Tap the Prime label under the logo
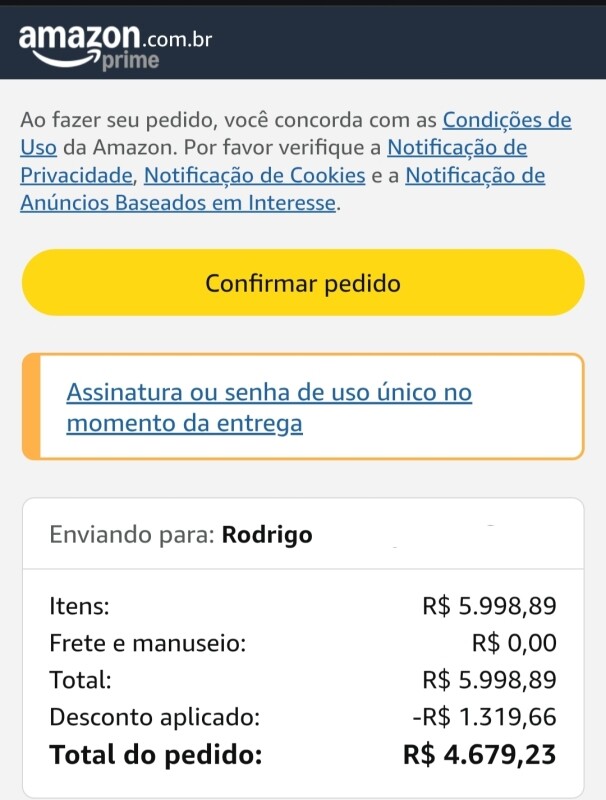This screenshot has width=606, height=800. [130, 62]
